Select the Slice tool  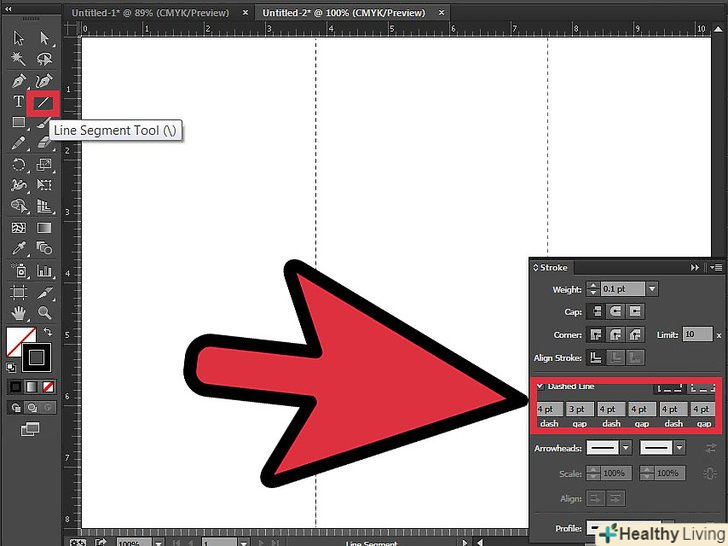pos(44,292)
